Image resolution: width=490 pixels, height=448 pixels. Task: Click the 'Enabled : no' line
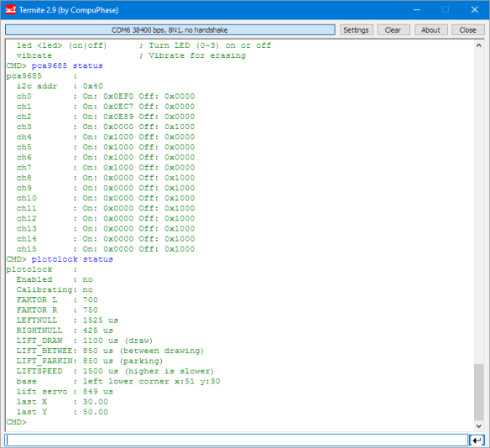point(55,279)
